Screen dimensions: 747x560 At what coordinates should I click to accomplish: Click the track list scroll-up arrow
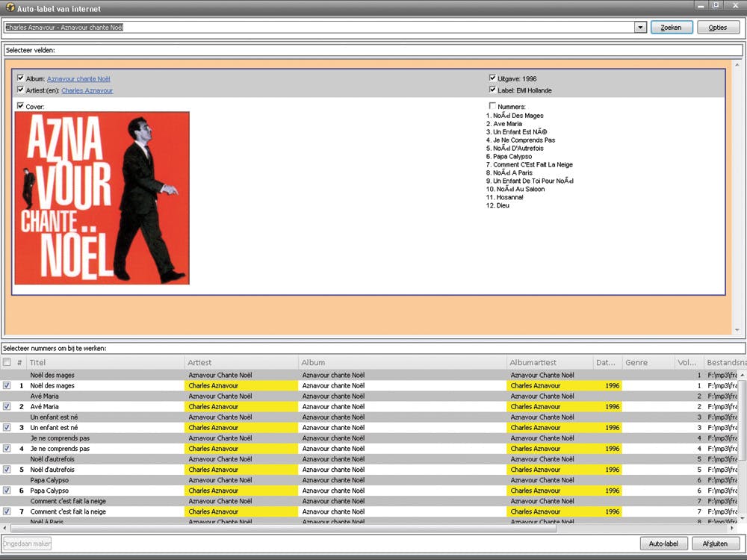click(743, 376)
